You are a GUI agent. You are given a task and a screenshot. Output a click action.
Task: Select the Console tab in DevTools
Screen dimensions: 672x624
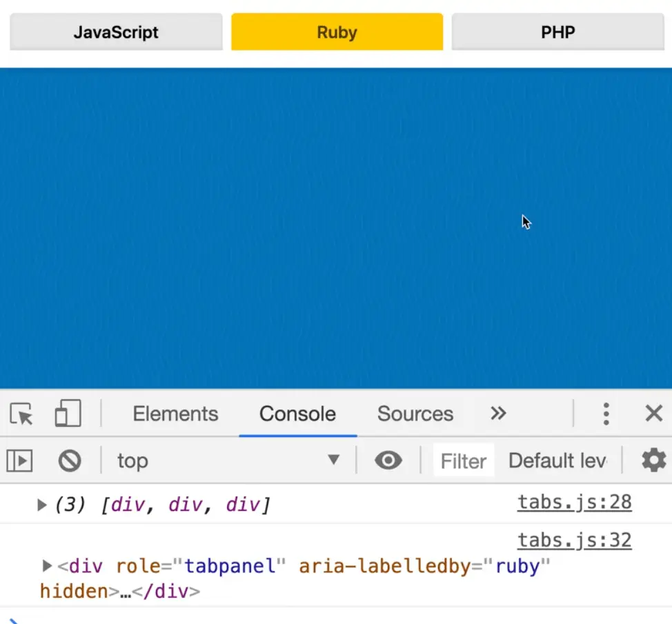click(x=297, y=414)
